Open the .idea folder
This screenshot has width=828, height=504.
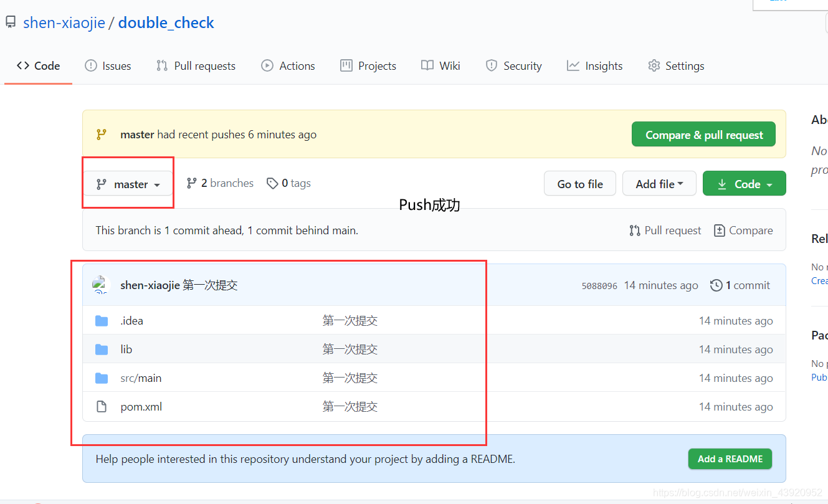point(131,321)
